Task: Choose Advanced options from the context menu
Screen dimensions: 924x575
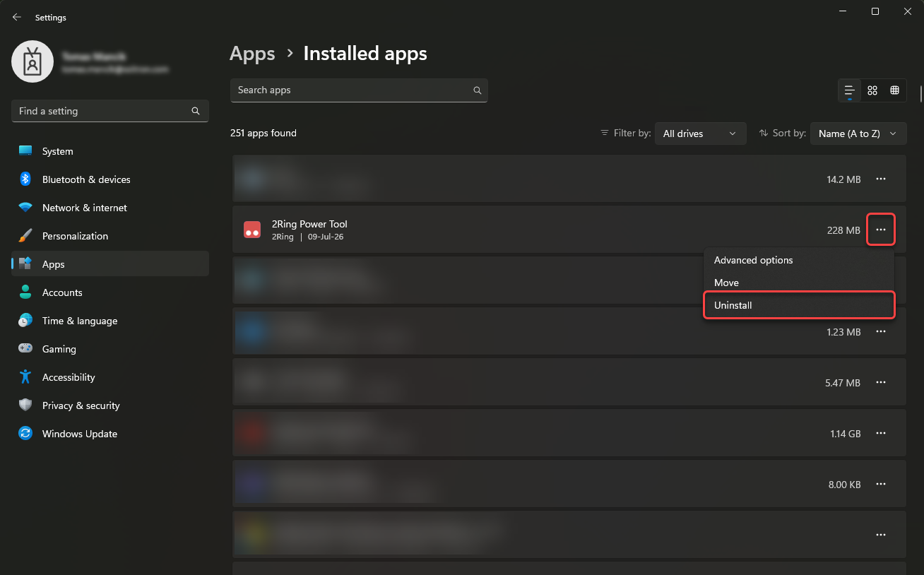Action: click(x=799, y=260)
